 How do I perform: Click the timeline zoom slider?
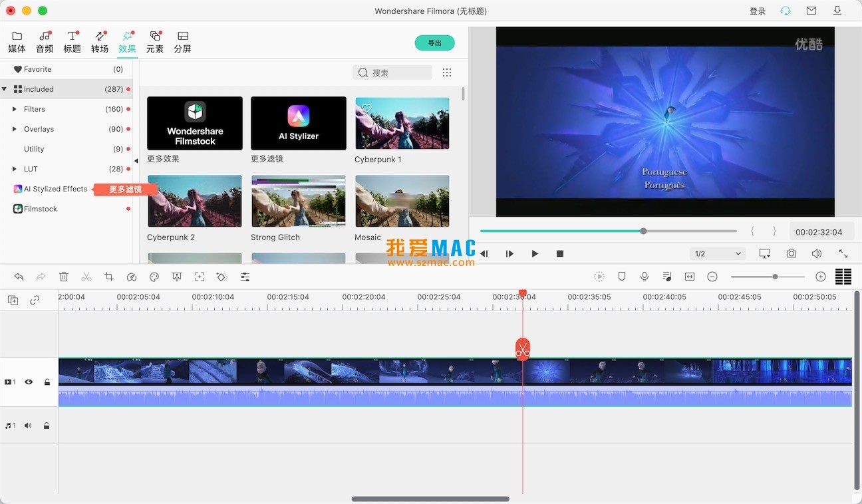tap(775, 277)
